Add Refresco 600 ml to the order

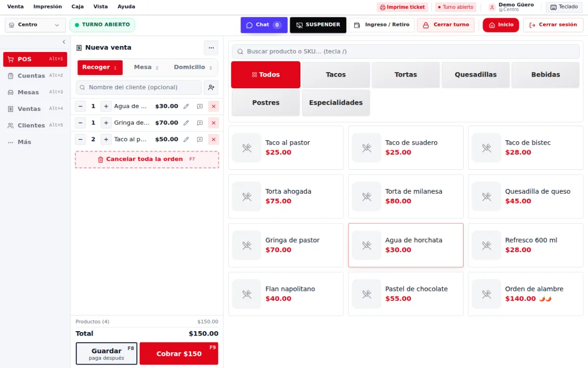(x=526, y=245)
